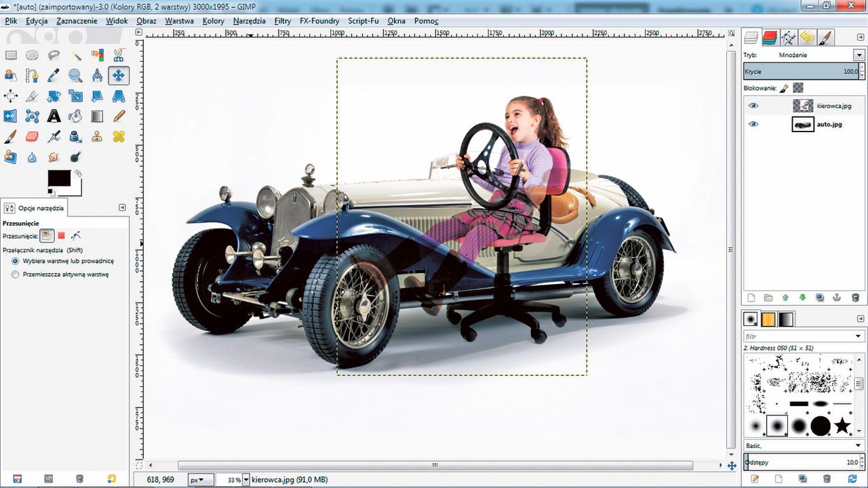Select the Pencil tool
Image resolution: width=868 pixels, height=488 pixels.
coord(119,117)
